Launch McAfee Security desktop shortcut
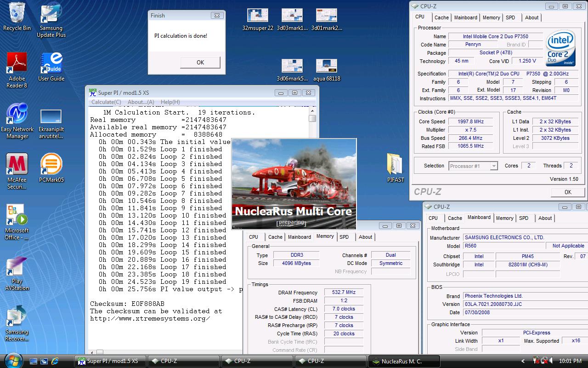This screenshot has height=368, width=588. pos(17,172)
